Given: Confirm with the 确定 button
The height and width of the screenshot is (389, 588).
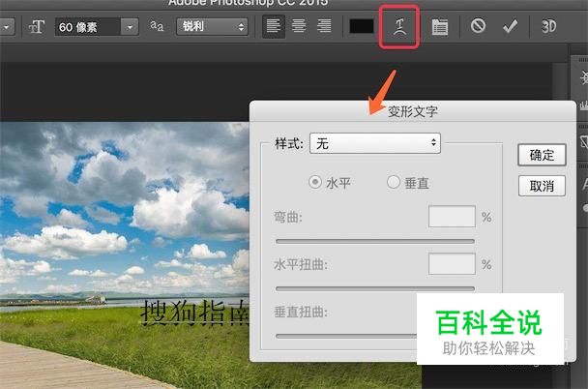Looking at the screenshot, I should click(x=542, y=155).
